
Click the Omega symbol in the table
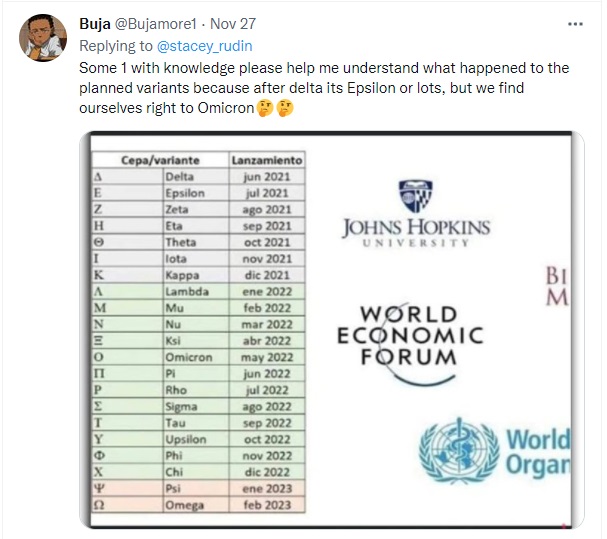99,505
